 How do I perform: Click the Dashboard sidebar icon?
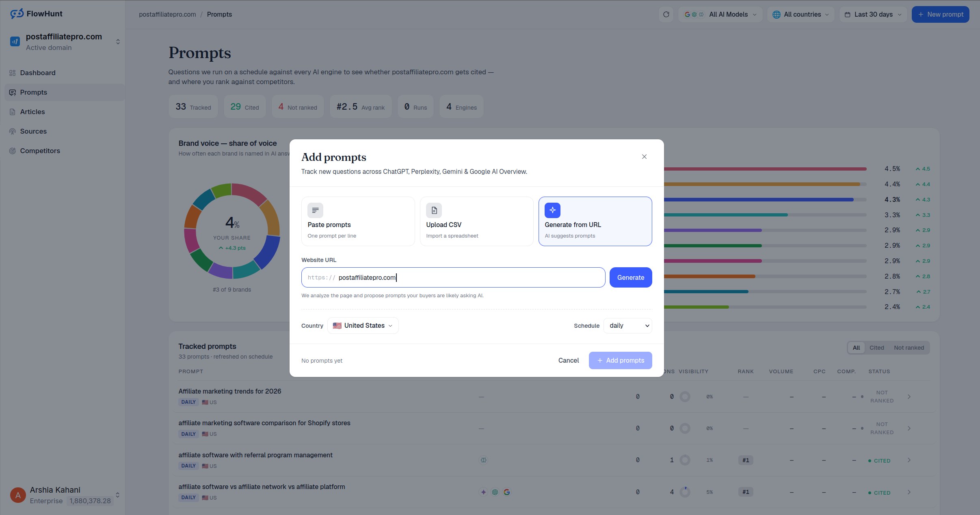(x=13, y=73)
